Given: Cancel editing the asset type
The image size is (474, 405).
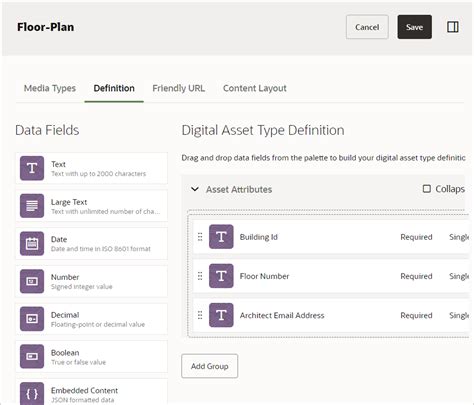Looking at the screenshot, I should [367, 27].
